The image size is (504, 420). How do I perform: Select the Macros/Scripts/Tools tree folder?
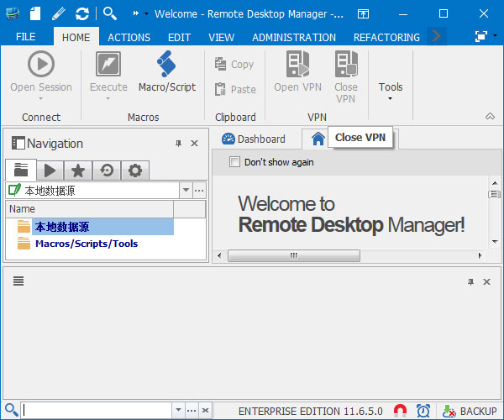86,244
